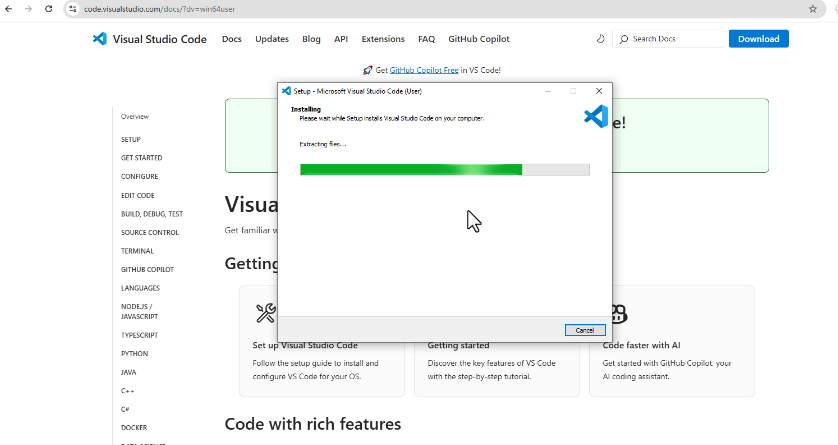Go to the Blog section

(311, 39)
